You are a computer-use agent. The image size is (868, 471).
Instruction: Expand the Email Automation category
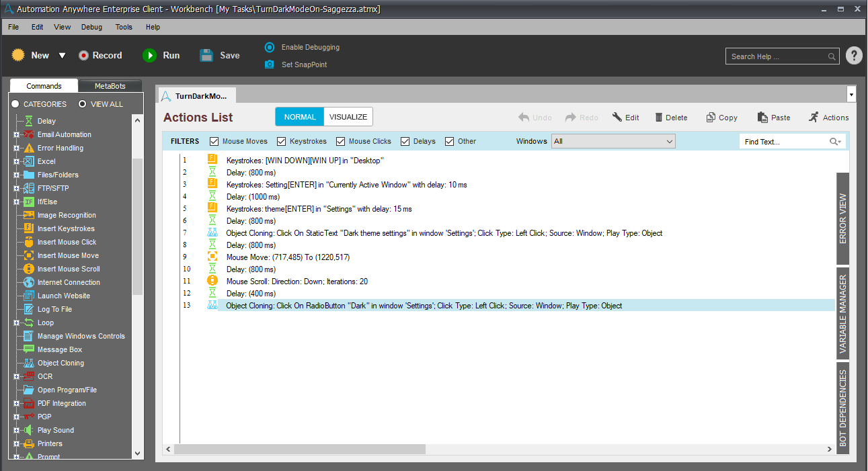pyautogui.click(x=16, y=134)
